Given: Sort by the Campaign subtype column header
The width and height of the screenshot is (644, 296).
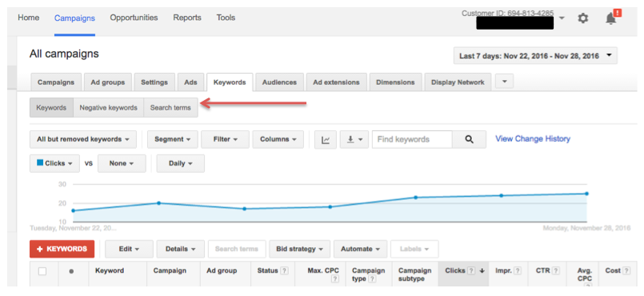Looking at the screenshot, I should click(415, 274).
